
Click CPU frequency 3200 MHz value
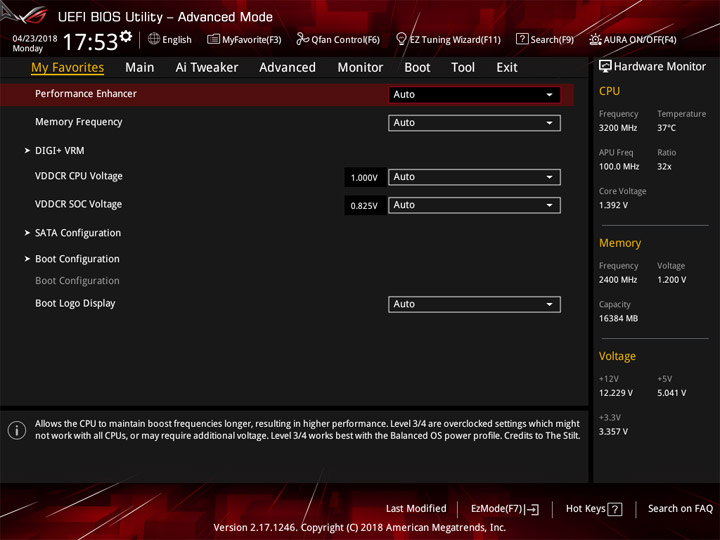point(618,128)
